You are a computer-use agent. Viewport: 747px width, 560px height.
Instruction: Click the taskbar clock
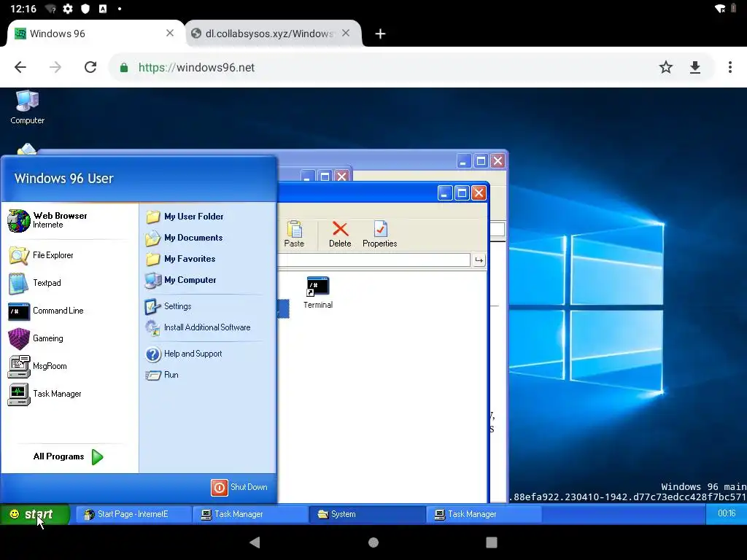(727, 513)
